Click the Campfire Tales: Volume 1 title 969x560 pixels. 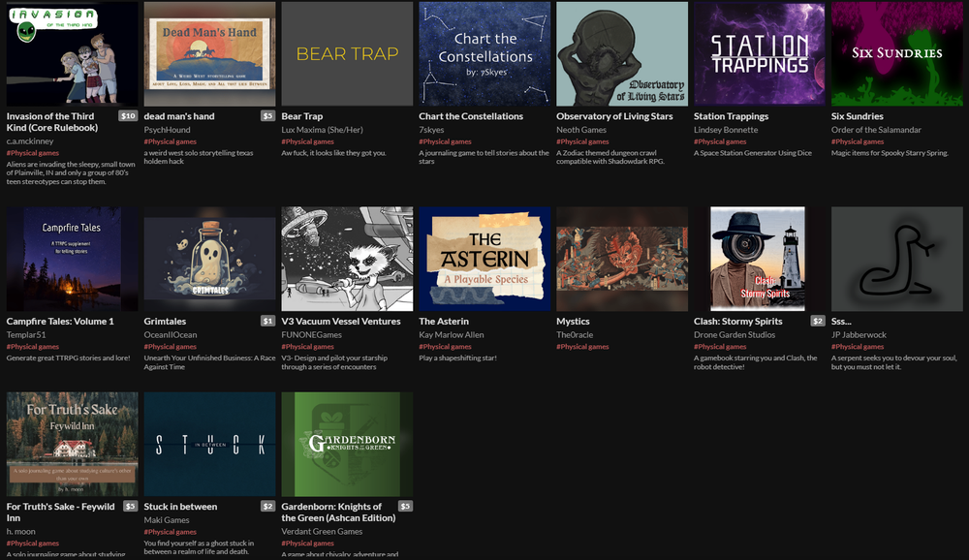pos(60,322)
